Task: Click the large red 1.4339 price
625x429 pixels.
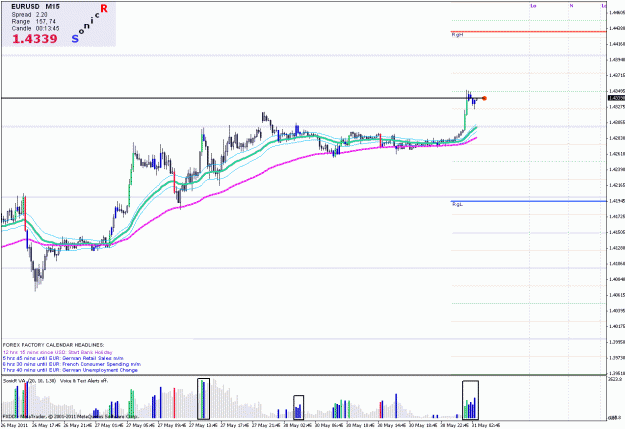Action: 35,39
